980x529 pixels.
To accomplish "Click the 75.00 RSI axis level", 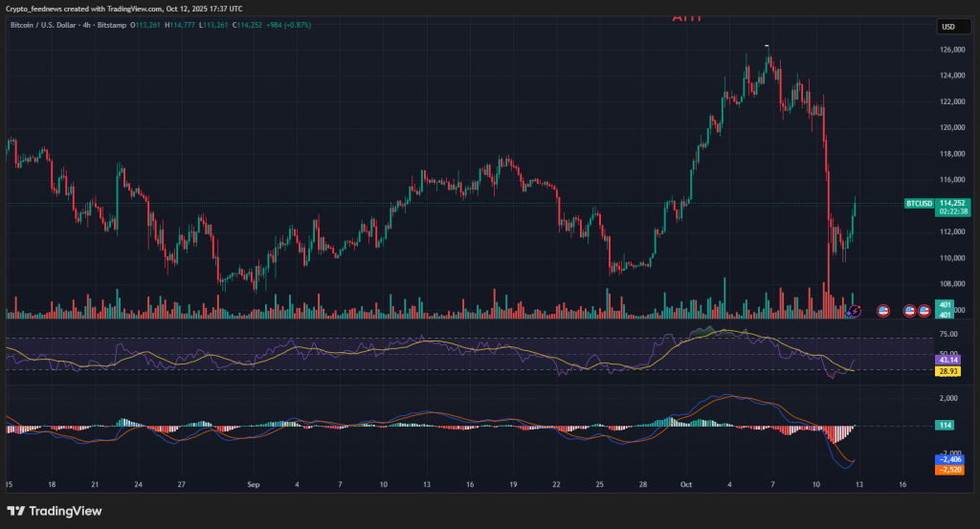I will pyautogui.click(x=948, y=334).
